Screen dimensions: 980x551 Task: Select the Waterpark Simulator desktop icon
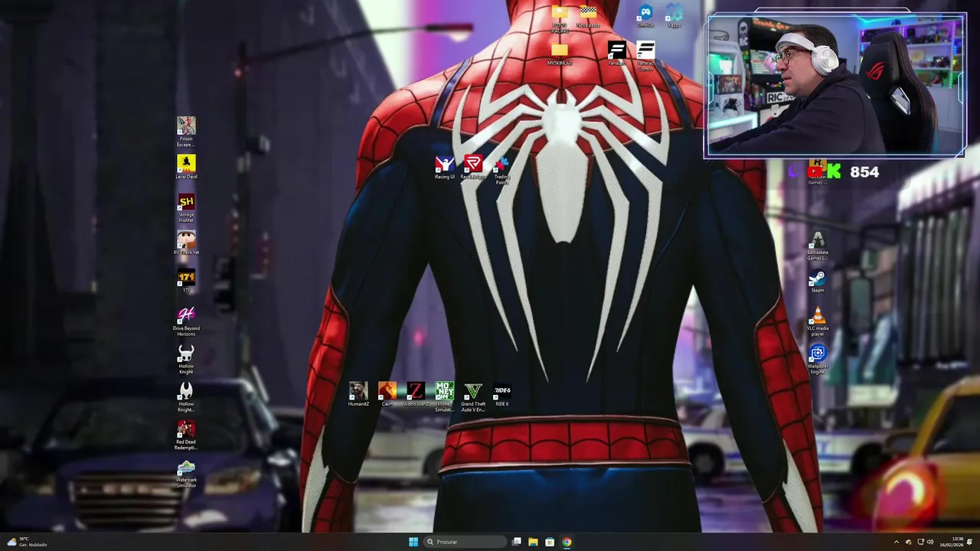coord(186,473)
